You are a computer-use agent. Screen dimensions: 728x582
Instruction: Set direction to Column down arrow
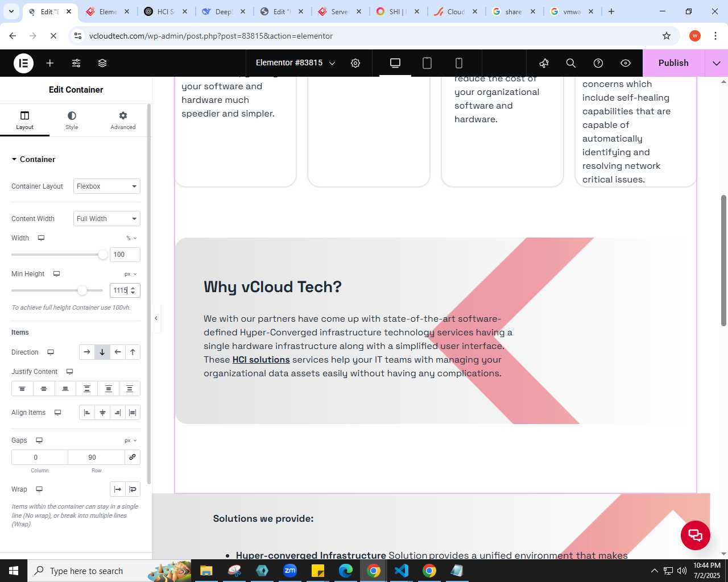point(102,352)
